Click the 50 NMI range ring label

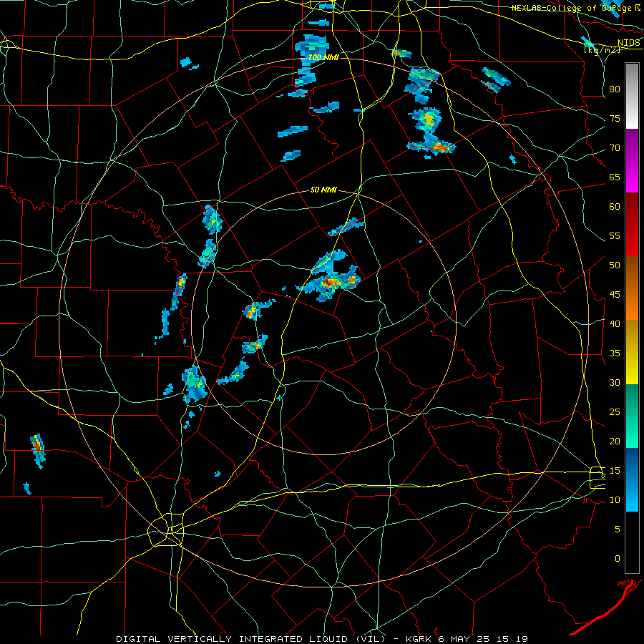323,190
